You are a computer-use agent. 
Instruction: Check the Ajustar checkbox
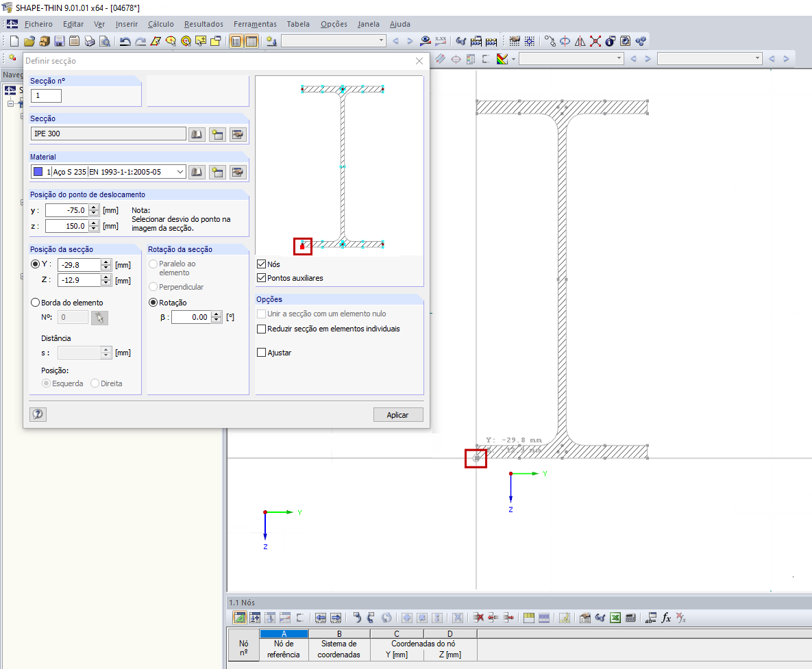pos(262,353)
